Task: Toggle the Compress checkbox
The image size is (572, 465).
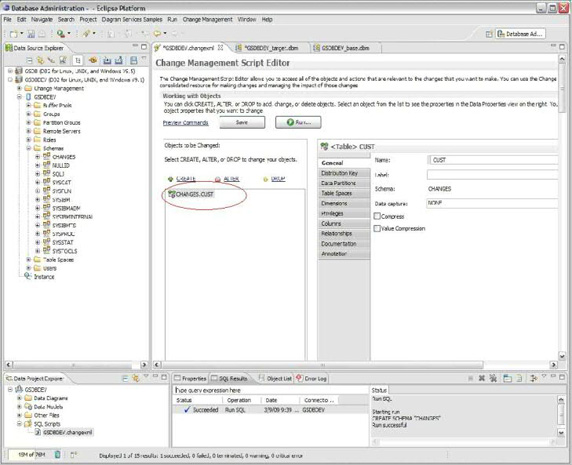Action: (377, 216)
